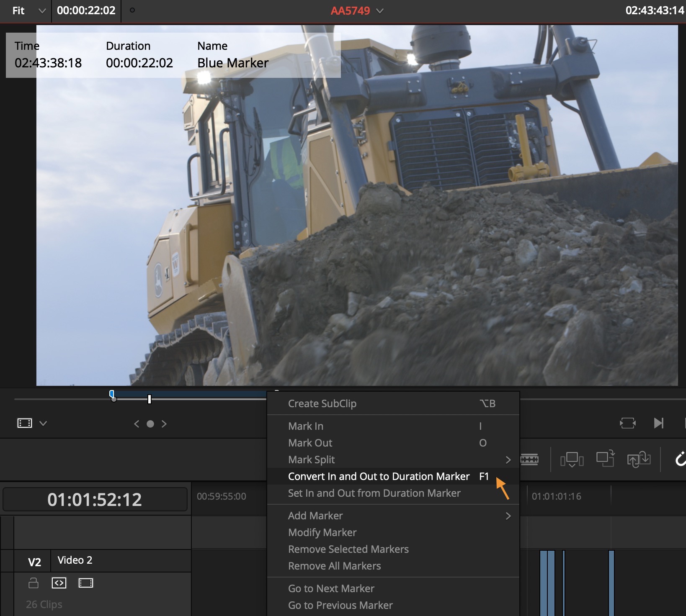Go to the next marker arrow
The height and width of the screenshot is (616, 686).
pyautogui.click(x=164, y=424)
